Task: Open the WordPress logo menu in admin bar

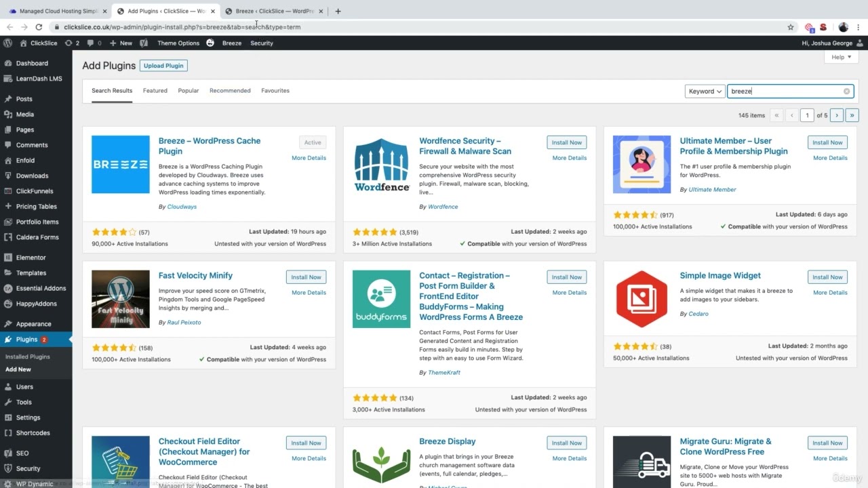Action: pyautogui.click(x=8, y=43)
